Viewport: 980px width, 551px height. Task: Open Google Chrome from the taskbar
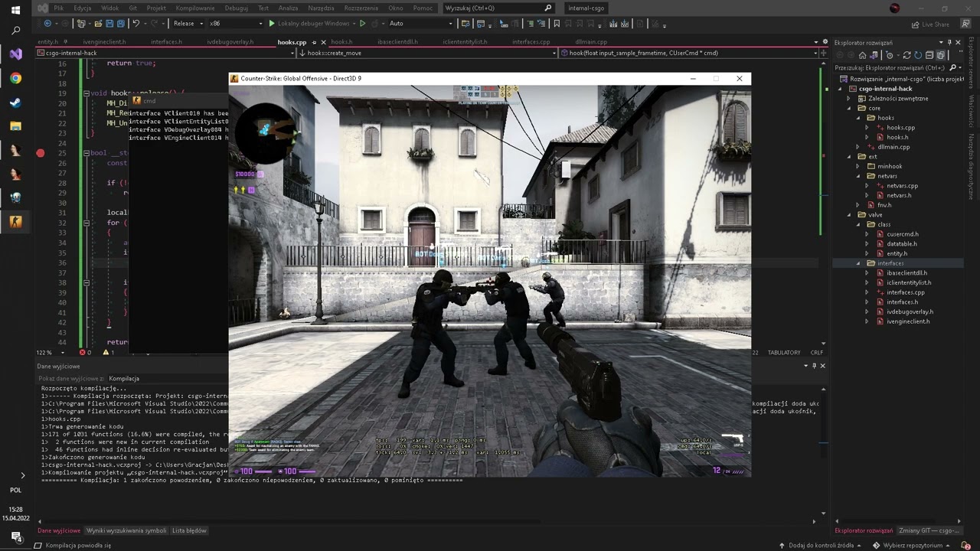[x=15, y=78]
